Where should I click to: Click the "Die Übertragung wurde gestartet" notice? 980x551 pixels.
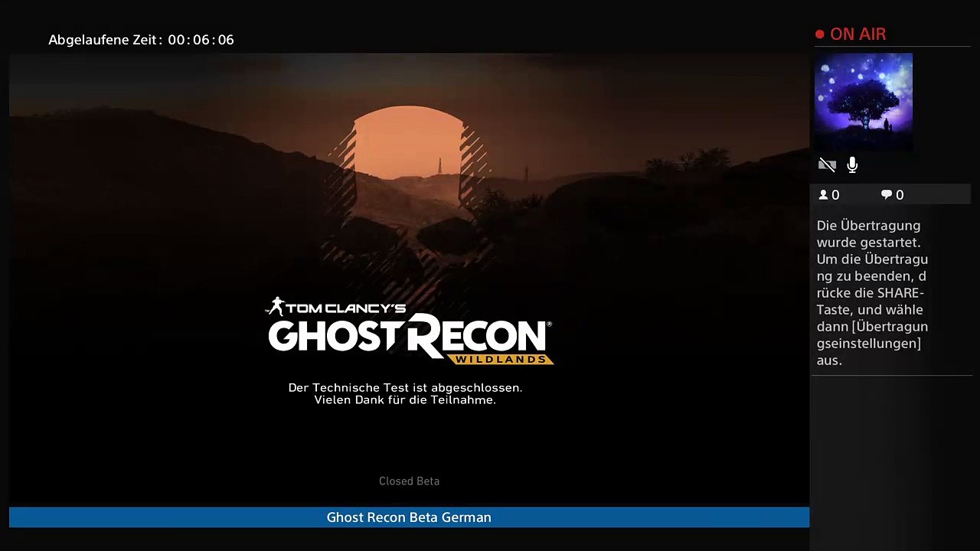pos(872,293)
